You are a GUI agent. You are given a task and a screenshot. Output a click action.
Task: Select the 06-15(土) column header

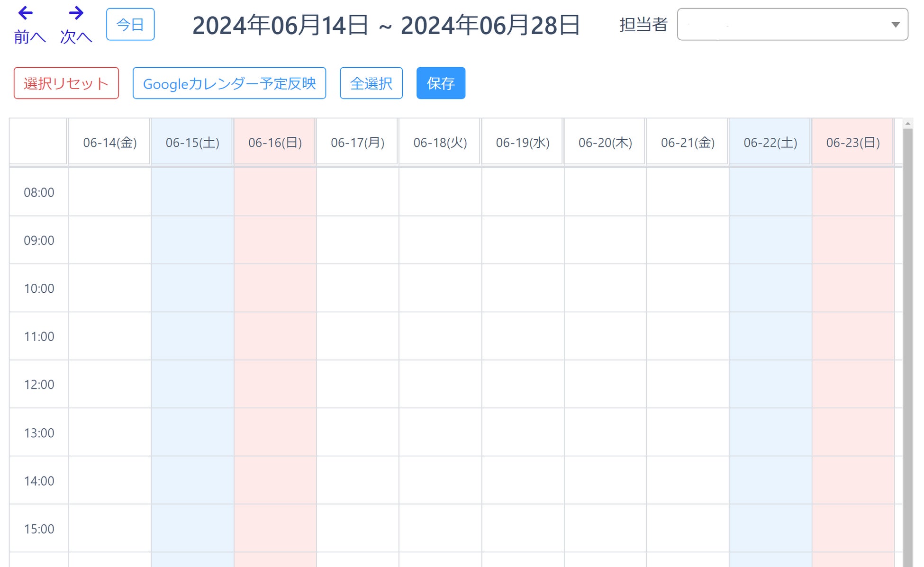coord(192,142)
